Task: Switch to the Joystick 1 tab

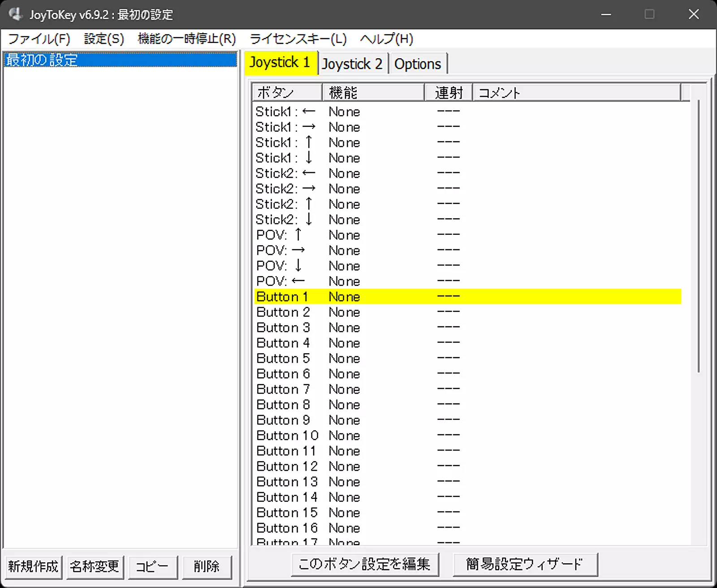Action: (x=281, y=62)
